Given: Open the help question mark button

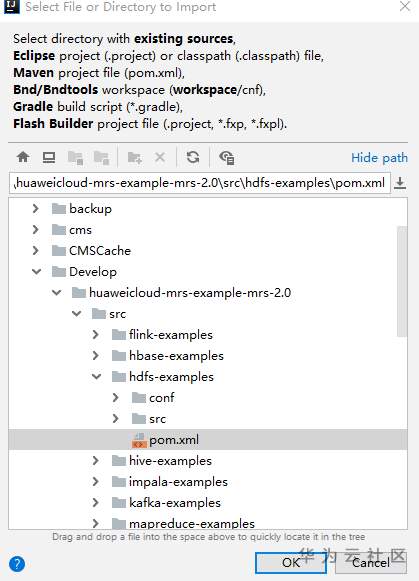Looking at the screenshot, I should [x=17, y=564].
